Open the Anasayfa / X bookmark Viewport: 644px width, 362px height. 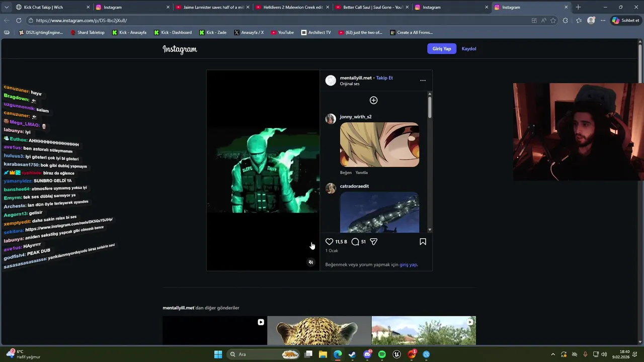(x=249, y=32)
